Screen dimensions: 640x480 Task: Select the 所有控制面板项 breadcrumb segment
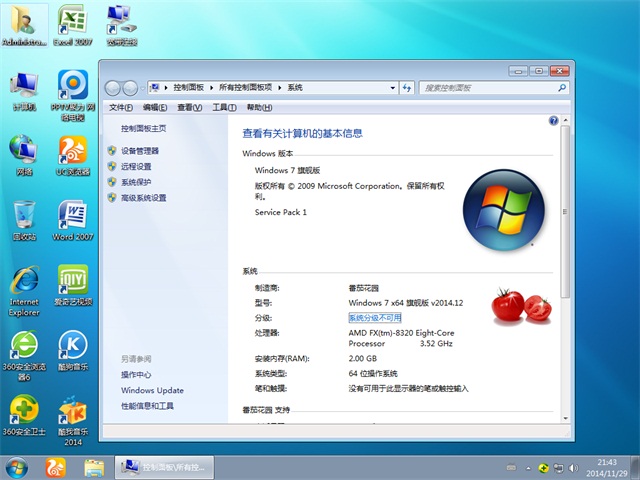[x=245, y=87]
